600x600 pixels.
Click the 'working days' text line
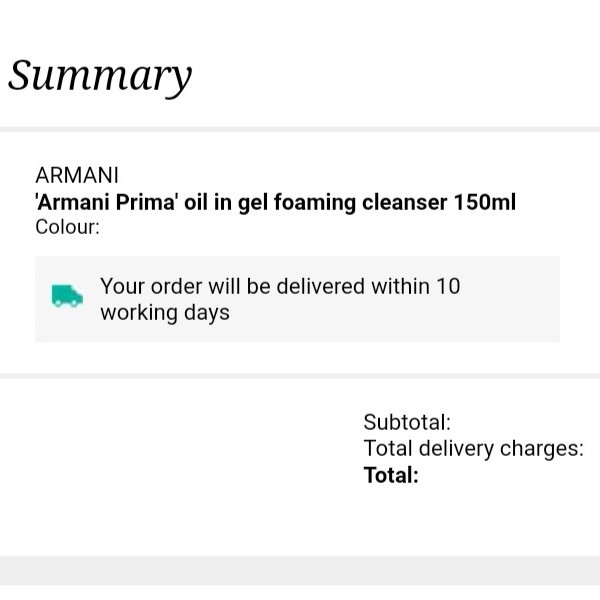(x=165, y=313)
